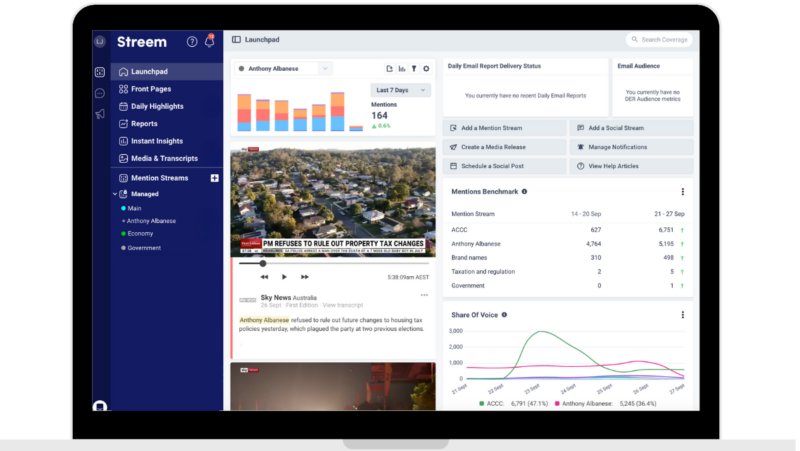The width and height of the screenshot is (800, 451).
Task: Collapse the Managed streams group
Action: tap(115, 194)
